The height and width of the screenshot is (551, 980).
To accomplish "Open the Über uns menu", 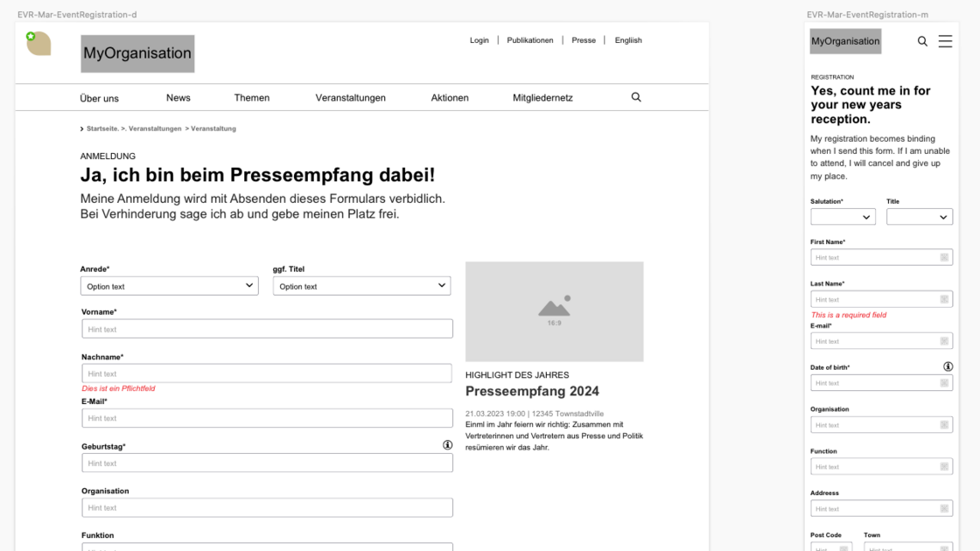I will click(x=100, y=98).
